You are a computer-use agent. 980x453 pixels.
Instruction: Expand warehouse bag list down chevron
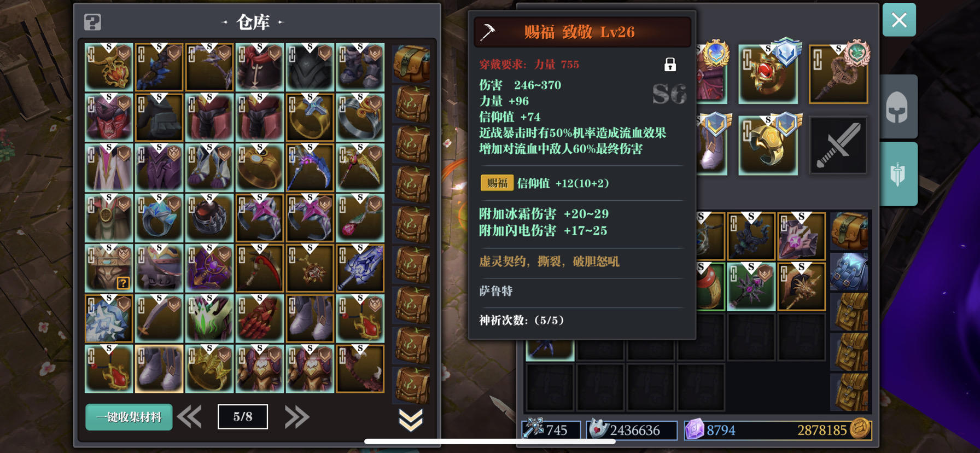pyautogui.click(x=411, y=420)
